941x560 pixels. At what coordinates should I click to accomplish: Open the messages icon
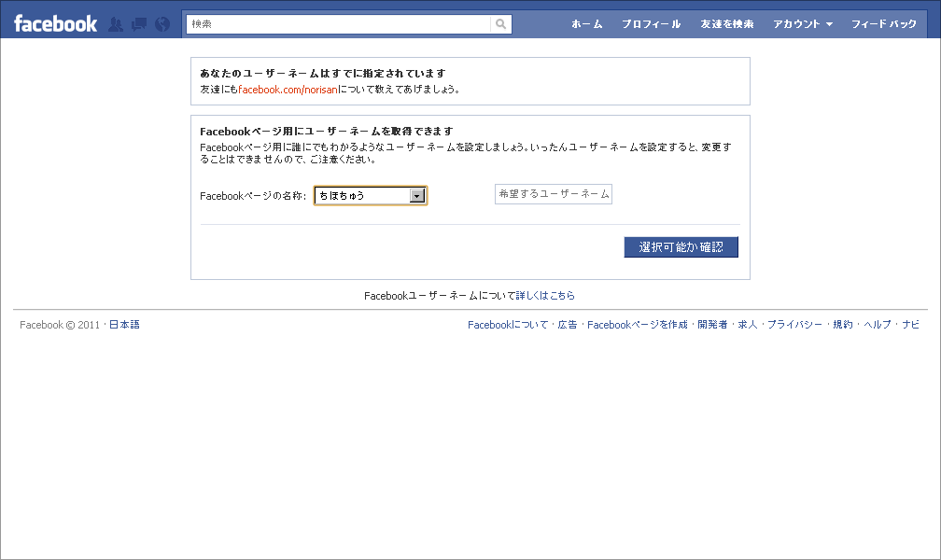[x=139, y=24]
